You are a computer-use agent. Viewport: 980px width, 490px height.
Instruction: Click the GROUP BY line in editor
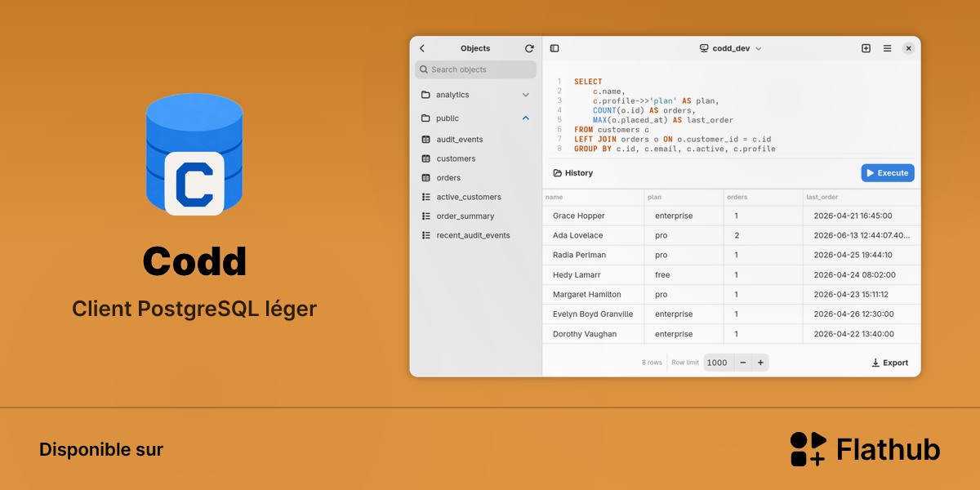point(675,149)
